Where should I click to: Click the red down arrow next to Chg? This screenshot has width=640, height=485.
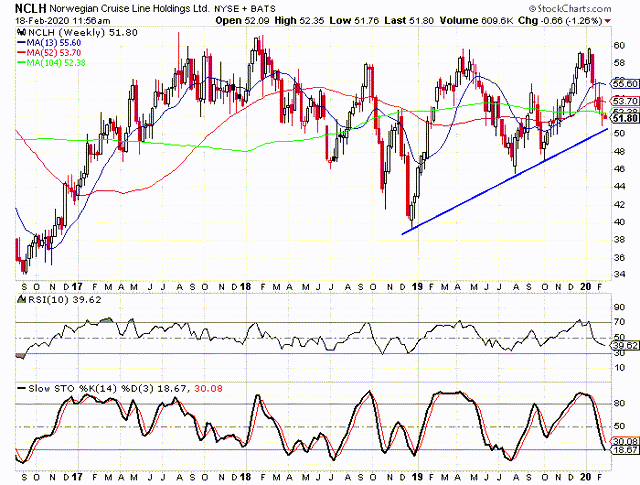(608, 21)
